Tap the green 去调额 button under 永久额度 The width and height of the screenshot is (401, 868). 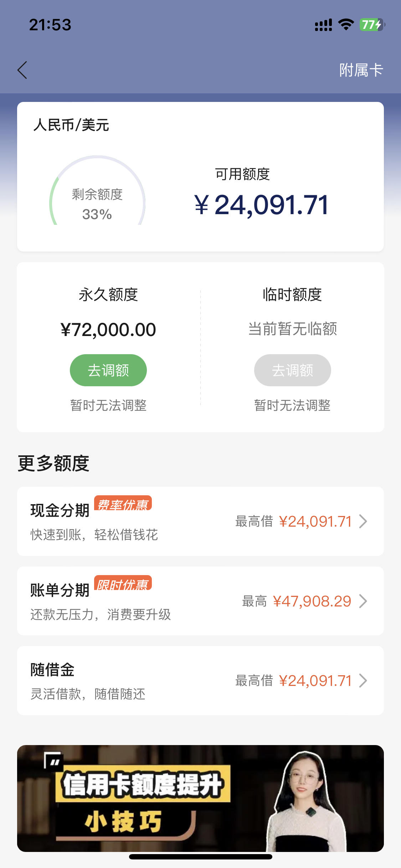click(x=108, y=370)
